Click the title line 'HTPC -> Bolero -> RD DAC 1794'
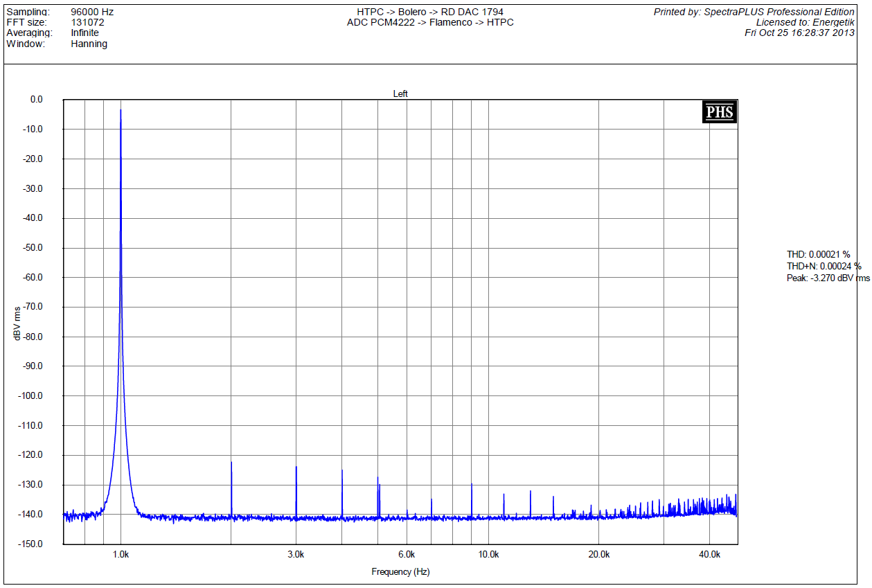This screenshot has width=872, height=588. click(430, 12)
